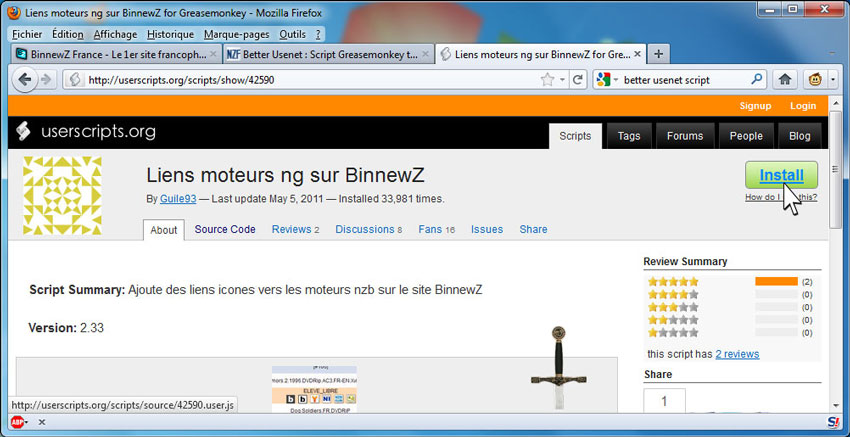This screenshot has width=850, height=437.
Task: Click the forward navigation arrow
Action: 46,80
